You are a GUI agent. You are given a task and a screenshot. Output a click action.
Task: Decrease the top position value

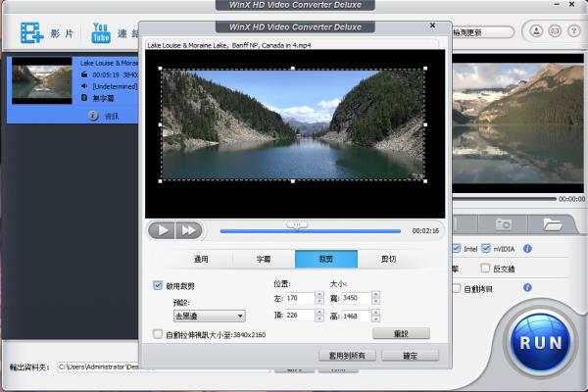coord(319,318)
